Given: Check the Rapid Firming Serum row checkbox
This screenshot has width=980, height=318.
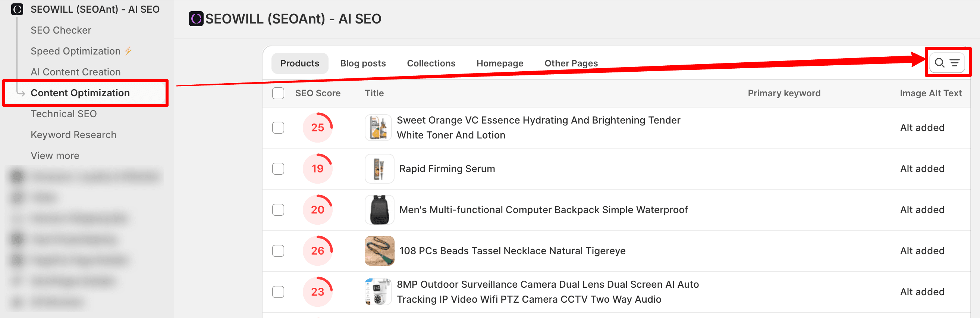Looking at the screenshot, I should [278, 169].
